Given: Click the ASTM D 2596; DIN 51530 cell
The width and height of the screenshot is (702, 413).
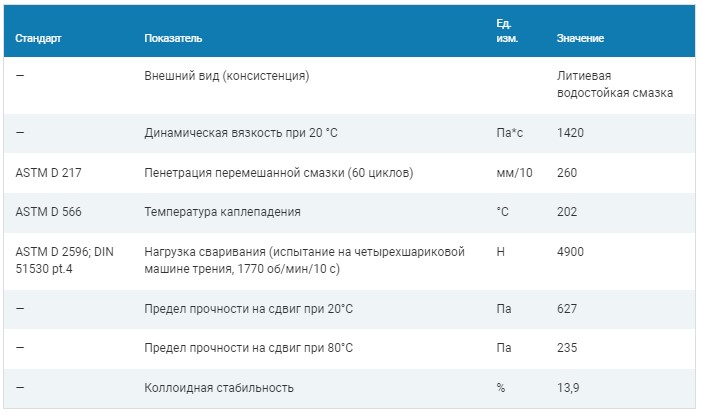Looking at the screenshot, I should click(64, 260).
